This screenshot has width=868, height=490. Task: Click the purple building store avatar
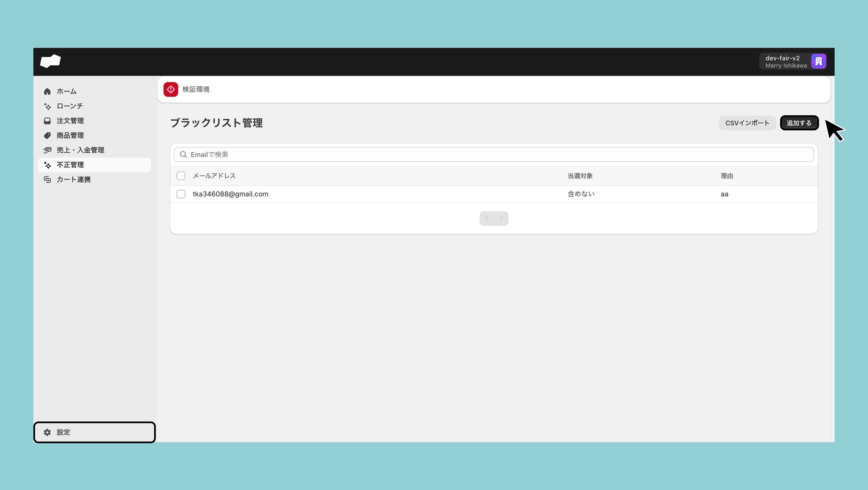pyautogui.click(x=818, y=61)
